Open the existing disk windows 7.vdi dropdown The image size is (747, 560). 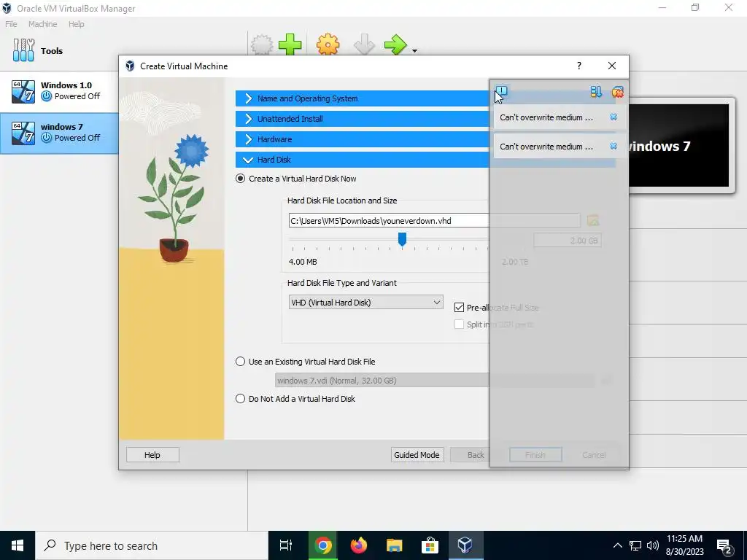435,381
